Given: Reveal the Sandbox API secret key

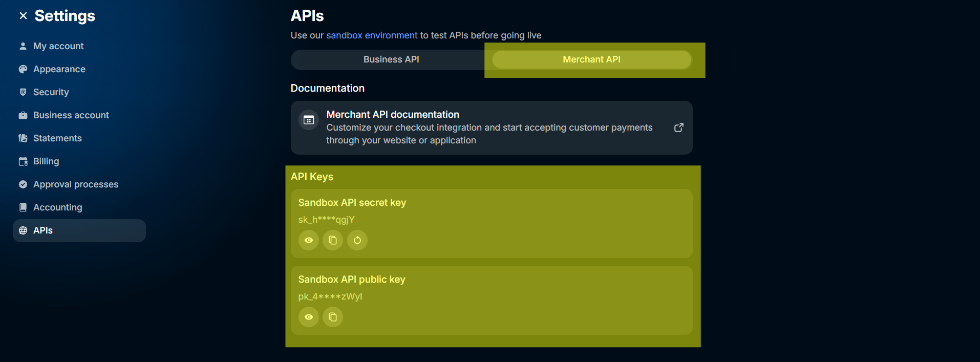Looking at the screenshot, I should [308, 240].
